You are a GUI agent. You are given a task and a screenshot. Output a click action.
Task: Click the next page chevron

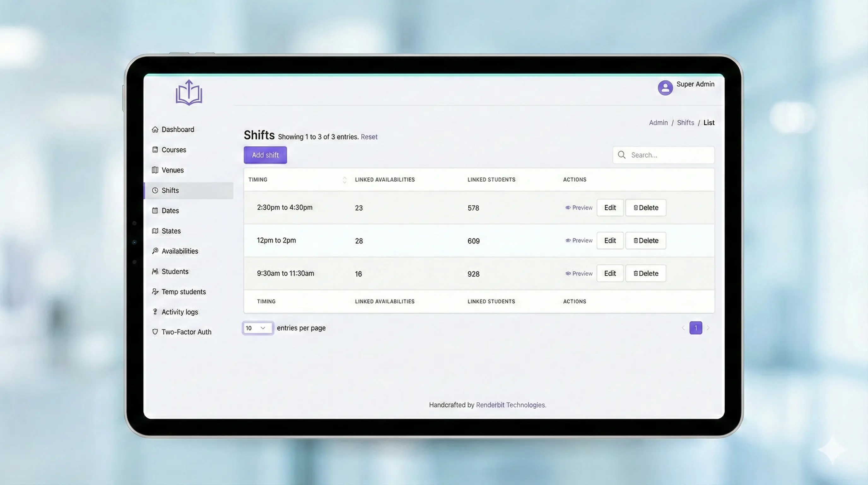[708, 327]
